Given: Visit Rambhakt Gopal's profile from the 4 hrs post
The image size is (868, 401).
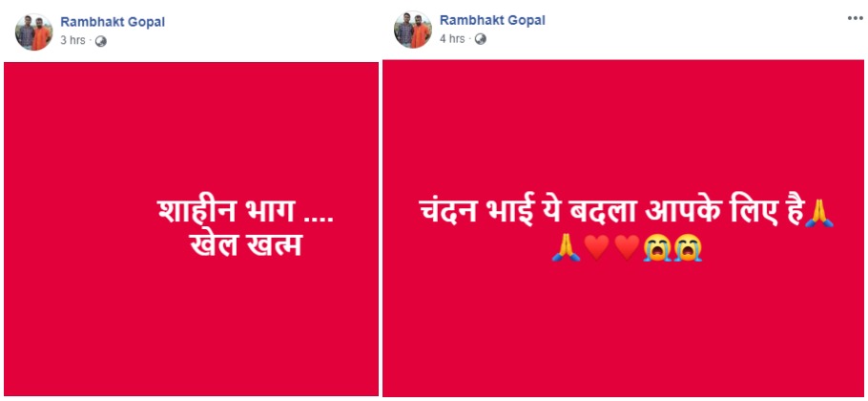Looking at the screenshot, I should [x=492, y=20].
